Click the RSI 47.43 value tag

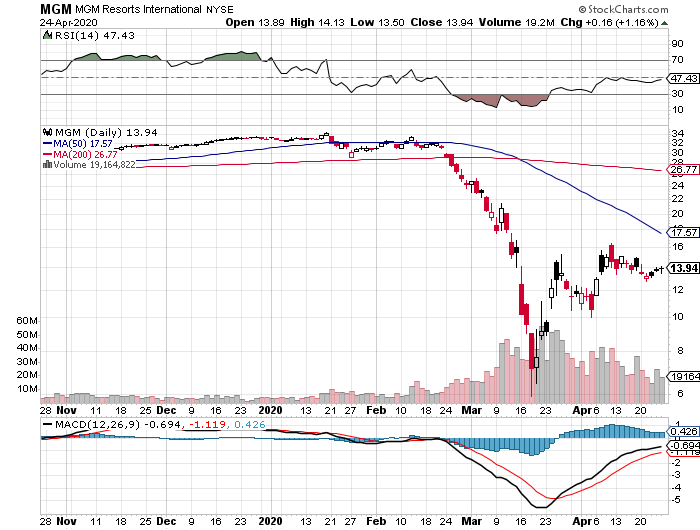click(x=683, y=78)
